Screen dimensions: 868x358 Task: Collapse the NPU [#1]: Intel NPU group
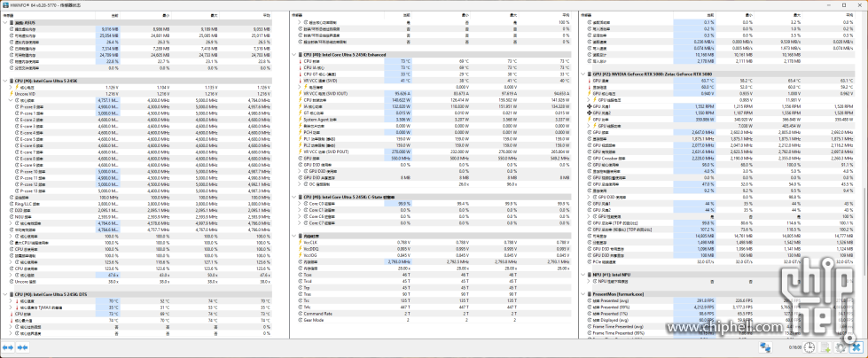582,275
